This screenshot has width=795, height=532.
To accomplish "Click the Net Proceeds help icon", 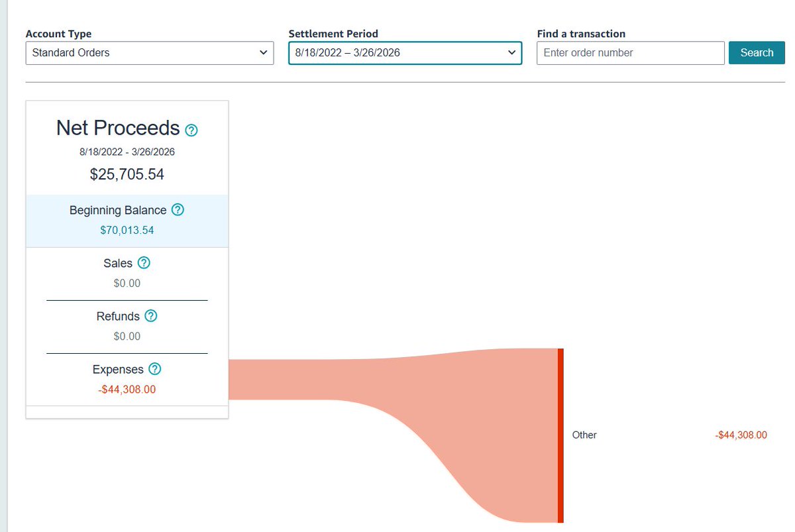I will coord(191,130).
